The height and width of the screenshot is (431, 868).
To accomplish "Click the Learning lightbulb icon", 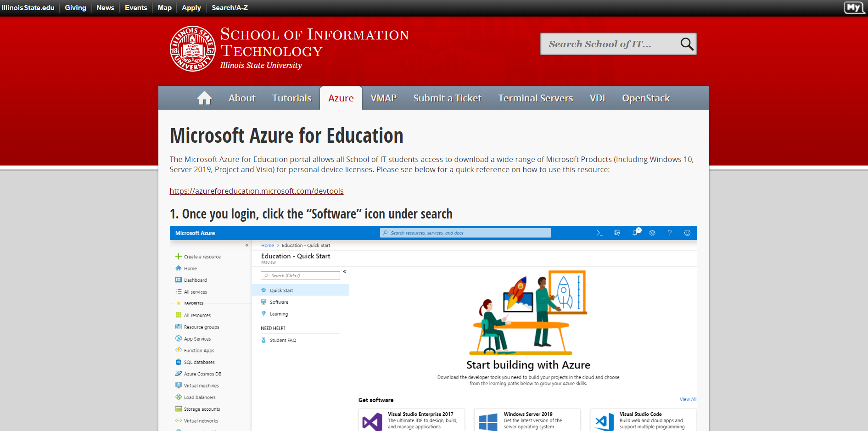I will (x=263, y=313).
